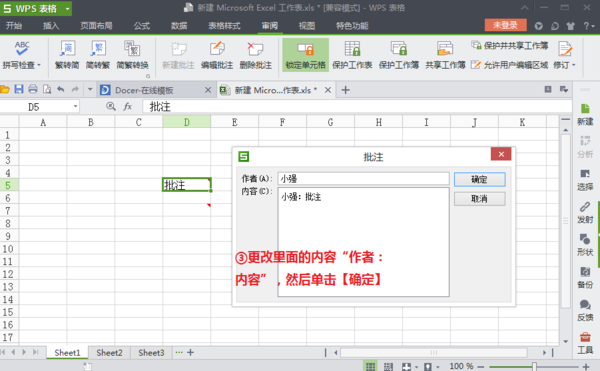Open the WPS 表格 application menu dropdown
Viewport: 600px width, 371px height.
(68, 8)
